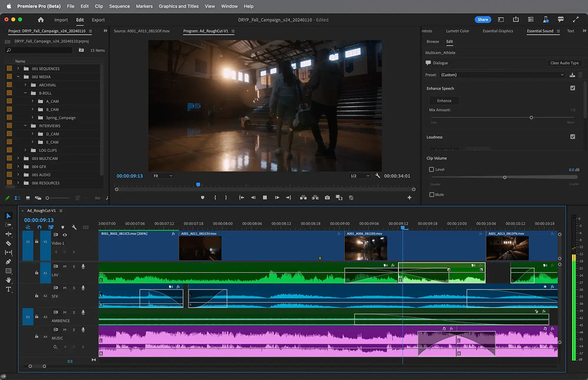Screen dimensions: 588x380
Task: Enable the Mute checkbox in Clip Volume
Action: pyautogui.click(x=432, y=194)
